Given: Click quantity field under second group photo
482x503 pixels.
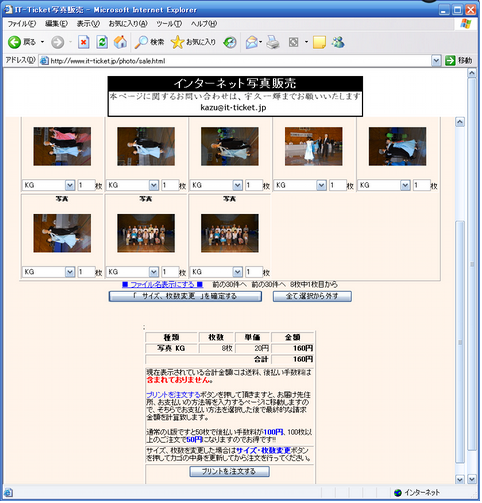Looking at the screenshot, I should 254,272.
